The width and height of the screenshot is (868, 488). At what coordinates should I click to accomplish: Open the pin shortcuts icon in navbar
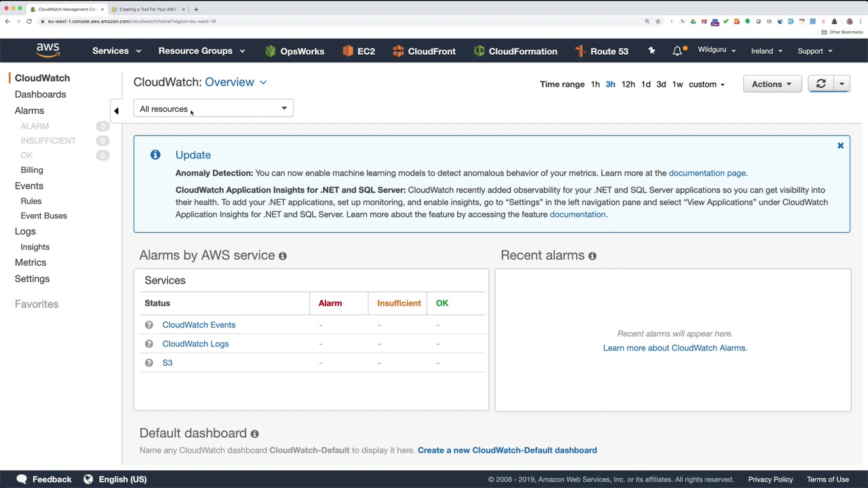[652, 51]
